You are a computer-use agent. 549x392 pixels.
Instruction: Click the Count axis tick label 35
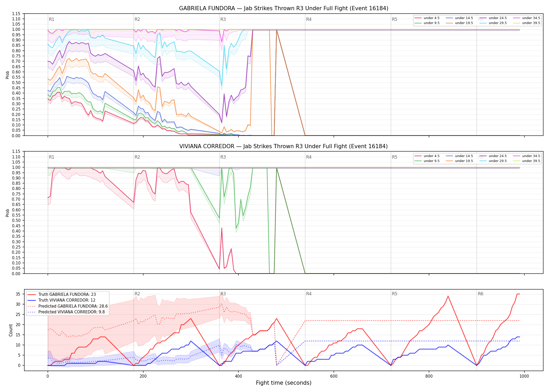point(18,294)
